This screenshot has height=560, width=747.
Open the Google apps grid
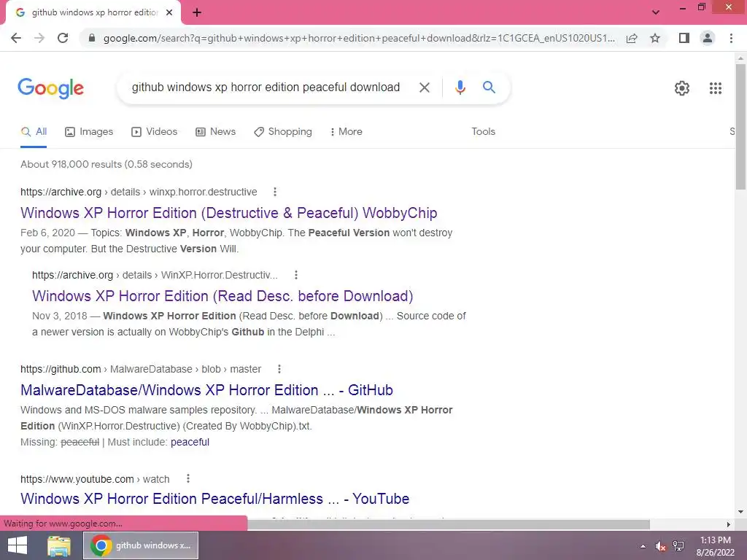click(x=715, y=88)
